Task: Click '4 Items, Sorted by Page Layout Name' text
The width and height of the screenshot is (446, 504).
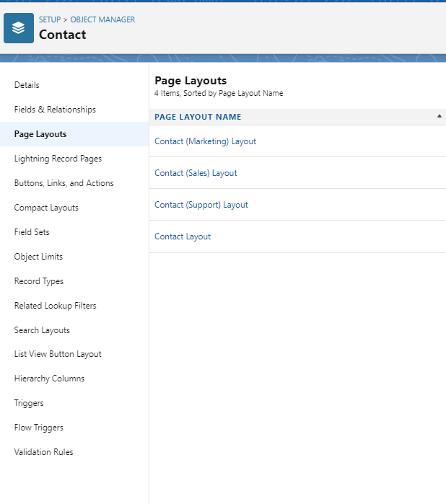Action: tap(219, 93)
